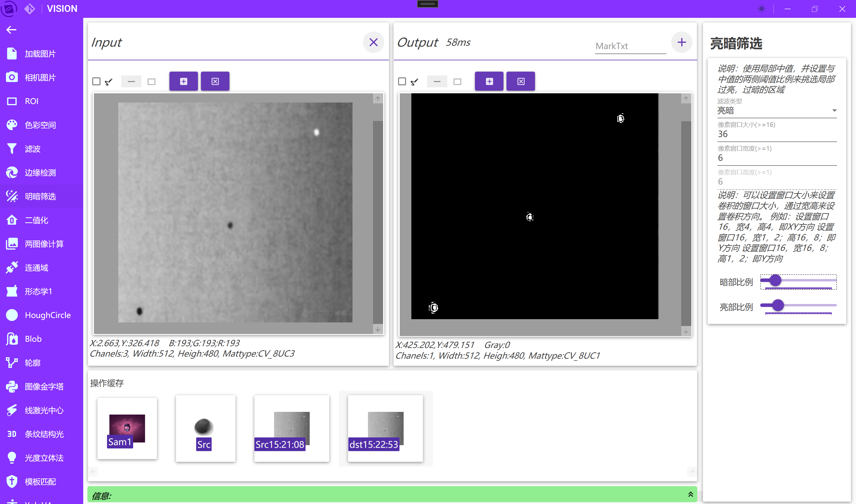Viewport: 856px width, 504px height.
Task: Click the minus button in Output toolbar
Action: (437, 82)
